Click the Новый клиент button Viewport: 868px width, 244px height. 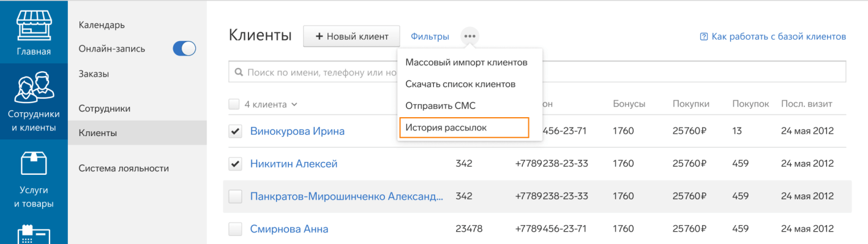click(x=351, y=36)
